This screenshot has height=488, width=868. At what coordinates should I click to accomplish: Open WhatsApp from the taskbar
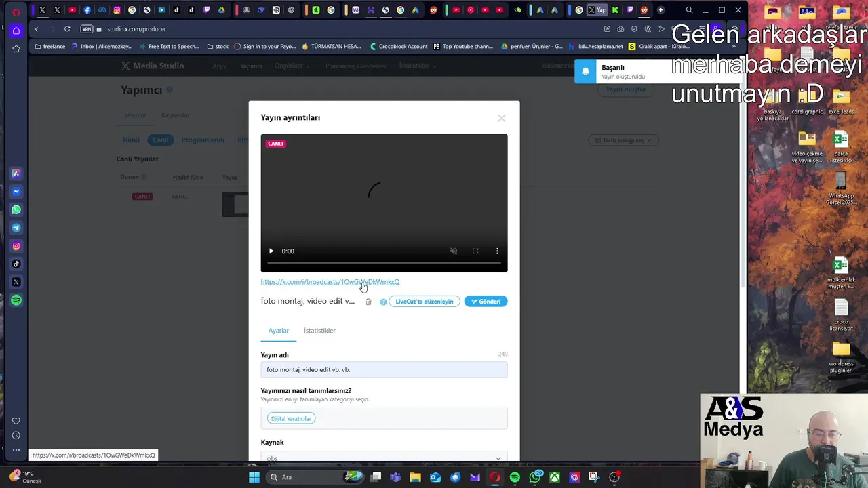[x=535, y=477]
